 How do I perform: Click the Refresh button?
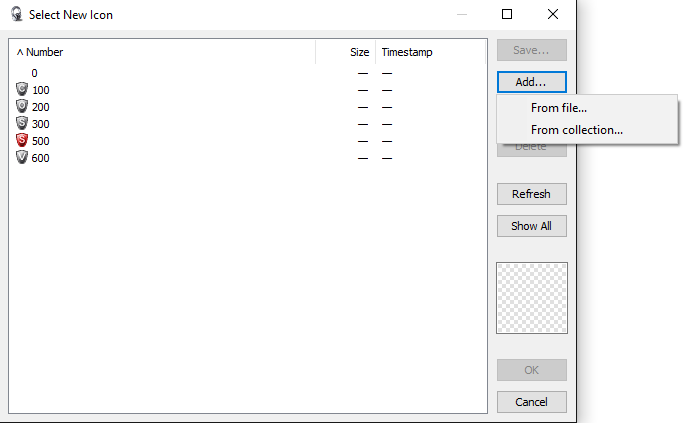pyautogui.click(x=532, y=194)
